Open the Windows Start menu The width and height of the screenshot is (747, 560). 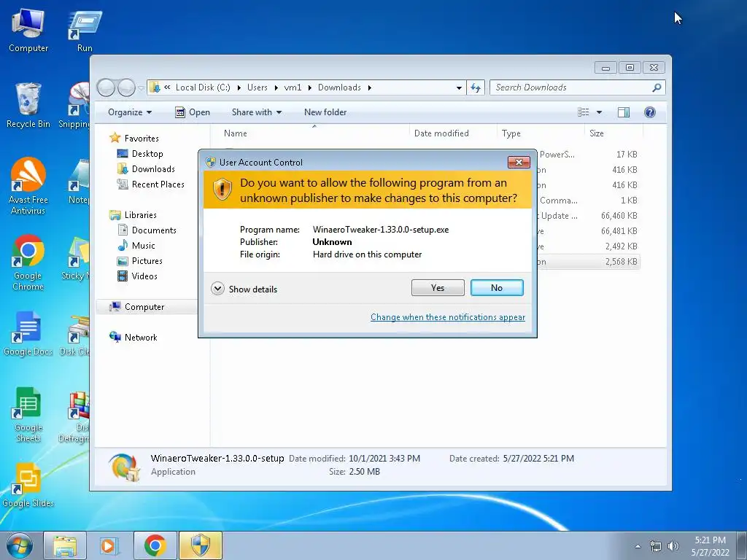coord(19,545)
